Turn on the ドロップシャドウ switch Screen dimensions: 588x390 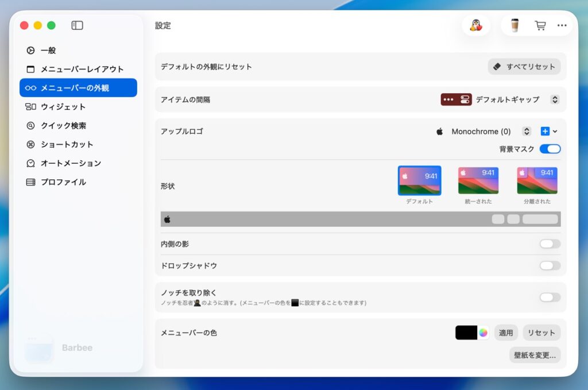pyautogui.click(x=550, y=265)
